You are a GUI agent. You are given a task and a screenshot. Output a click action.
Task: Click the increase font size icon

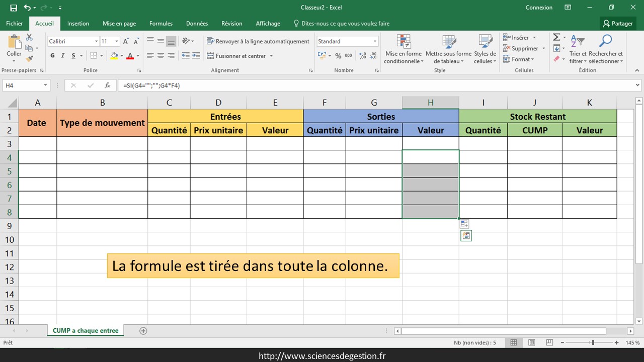tap(126, 42)
